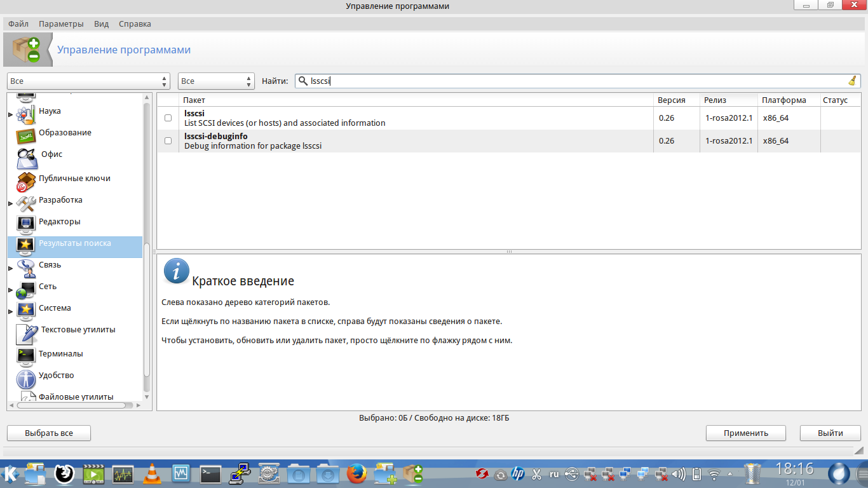Click the battery tray icon
Screen dimensions: 868x488
pyautogui.click(x=696, y=474)
